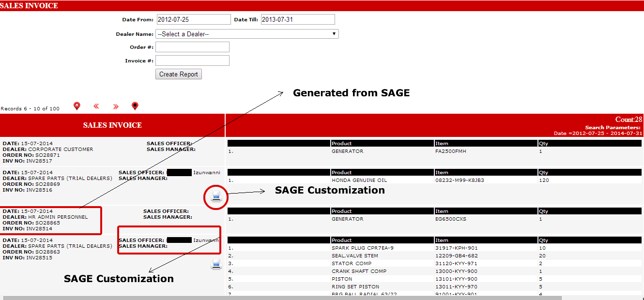Focus the Date From field

(194, 19)
